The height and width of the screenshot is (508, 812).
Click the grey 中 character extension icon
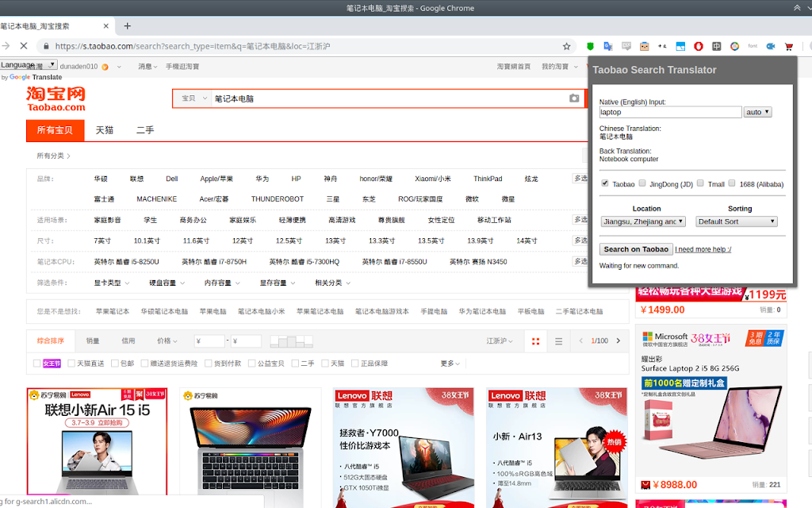coord(716,46)
